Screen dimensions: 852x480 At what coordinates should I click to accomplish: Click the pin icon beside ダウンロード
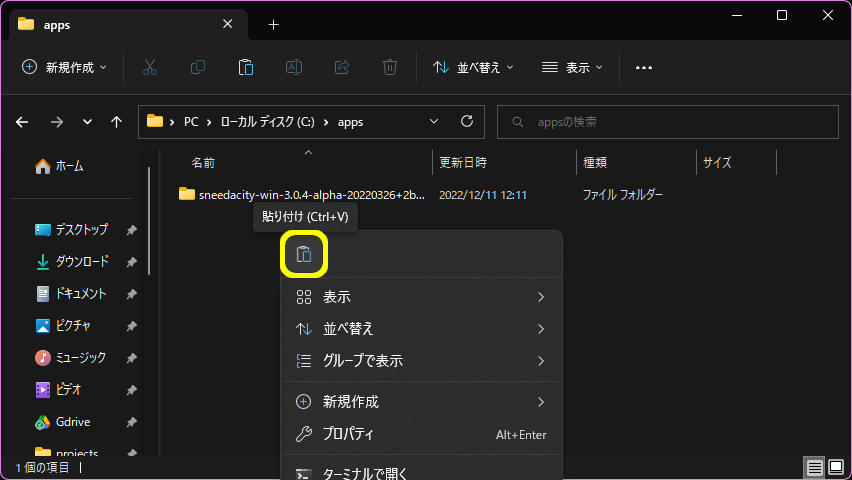(131, 262)
